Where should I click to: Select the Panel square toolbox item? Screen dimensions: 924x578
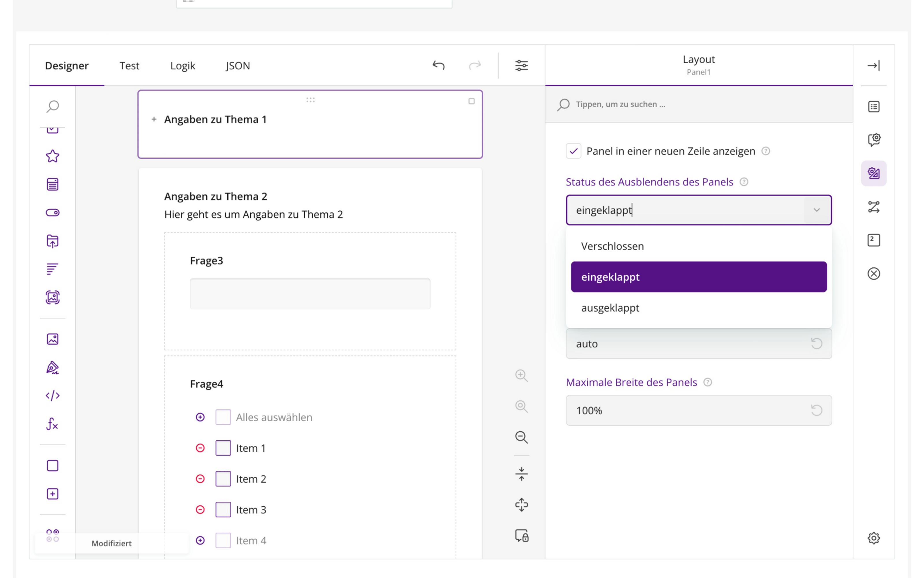pos(53,466)
